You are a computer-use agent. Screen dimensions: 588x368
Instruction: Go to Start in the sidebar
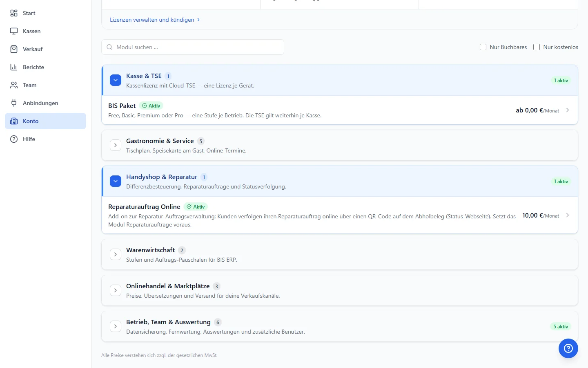(45, 13)
